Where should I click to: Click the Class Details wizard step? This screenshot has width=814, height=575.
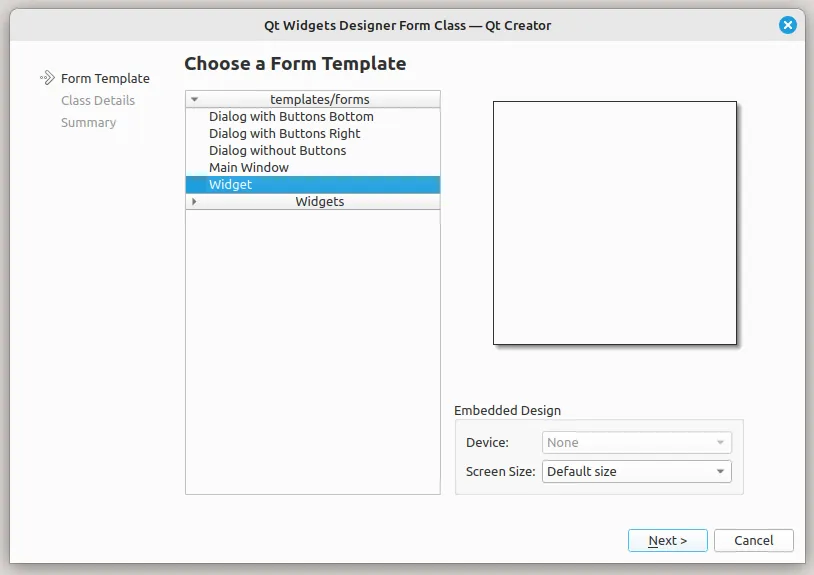tap(98, 100)
